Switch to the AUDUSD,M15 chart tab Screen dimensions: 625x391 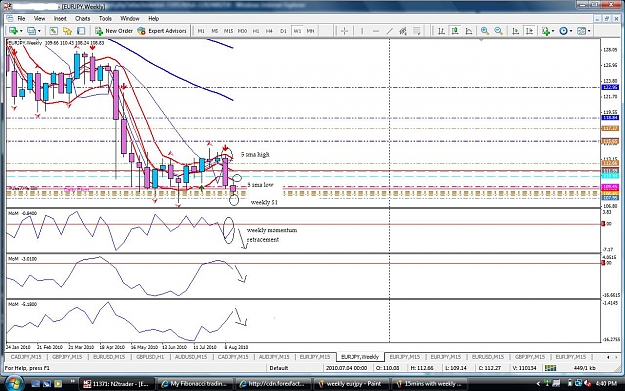click(x=191, y=357)
